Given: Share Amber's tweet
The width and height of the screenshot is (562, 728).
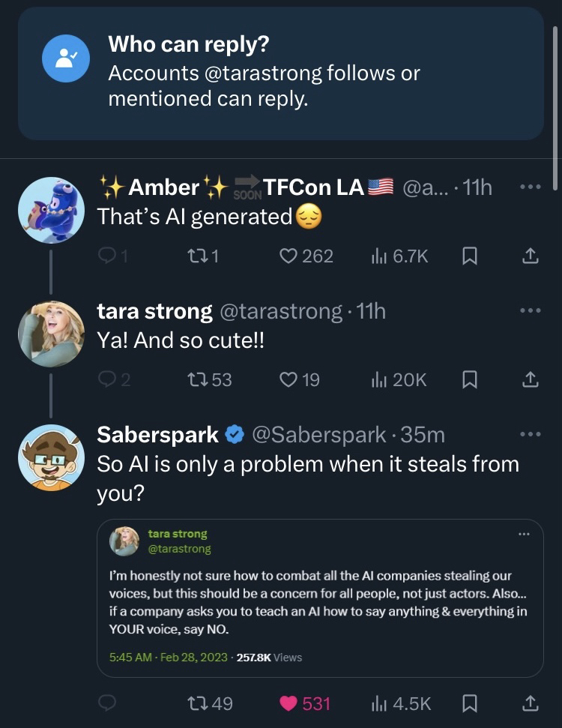Looking at the screenshot, I should [x=530, y=256].
